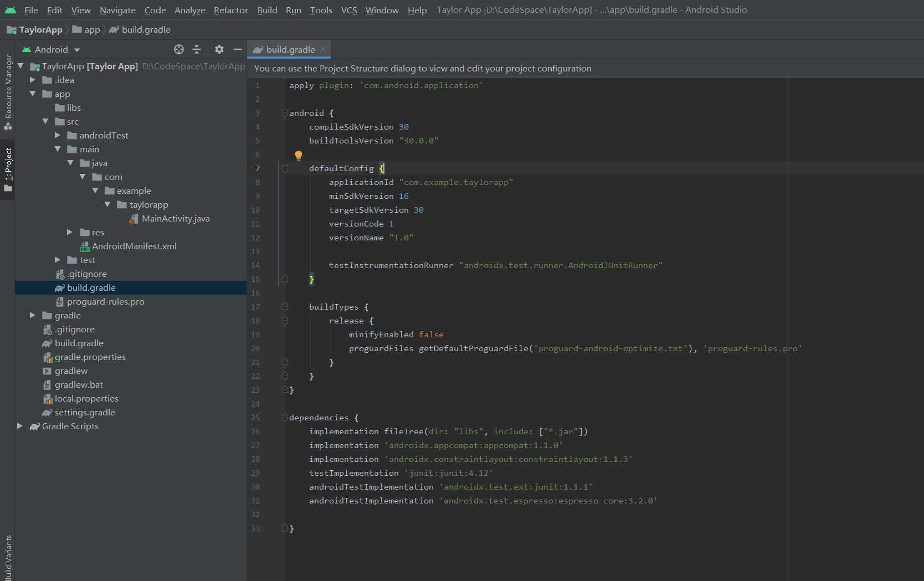Screen dimensions: 924x581
Task: Collapse the main folder
Action: 58,149
